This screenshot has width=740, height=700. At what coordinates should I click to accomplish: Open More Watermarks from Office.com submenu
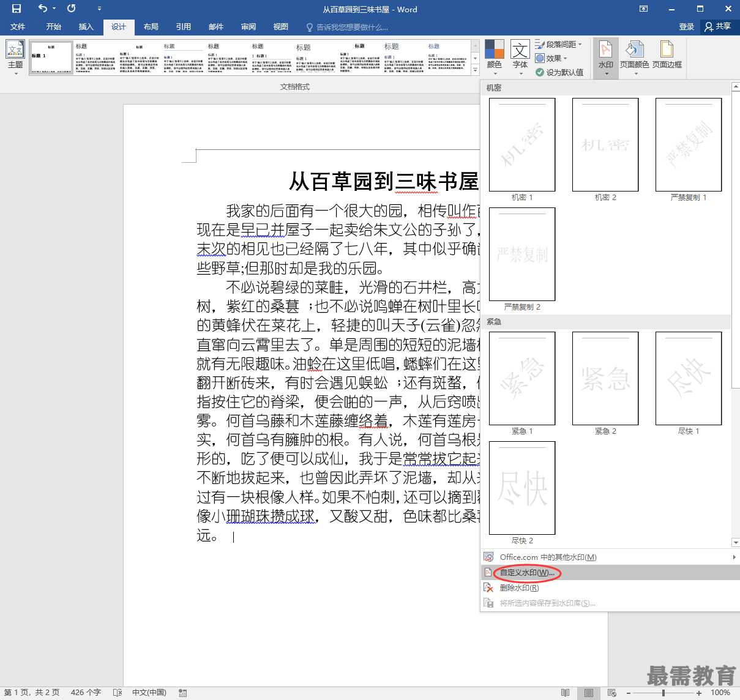click(610, 557)
